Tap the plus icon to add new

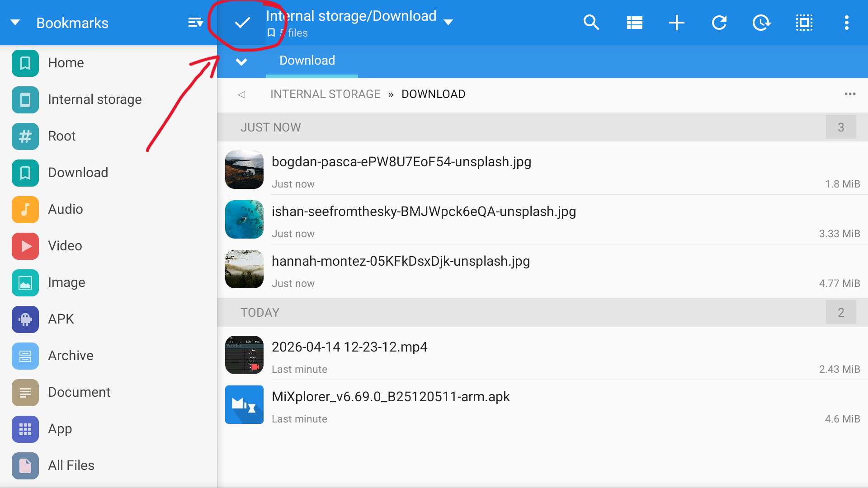tap(677, 23)
